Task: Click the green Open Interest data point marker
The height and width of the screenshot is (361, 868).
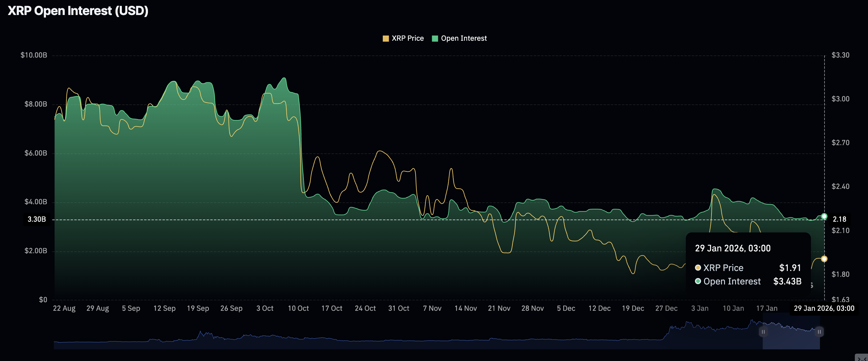Action: pos(824,216)
